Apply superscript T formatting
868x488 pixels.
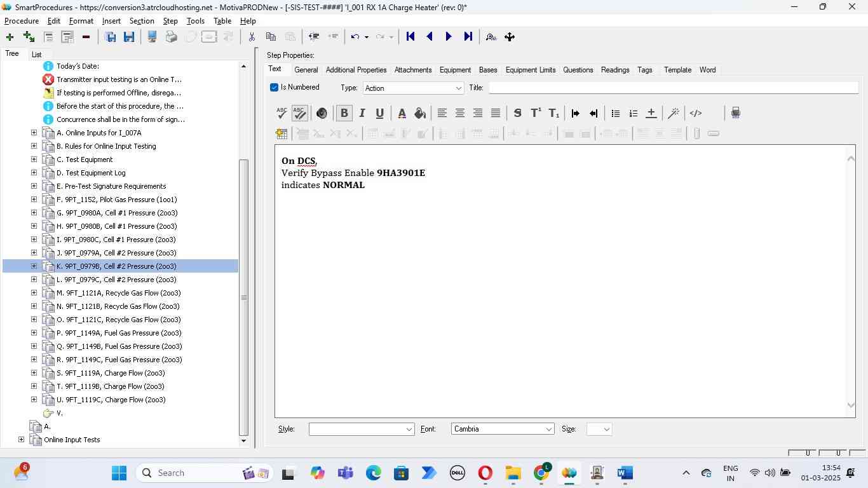click(x=536, y=113)
